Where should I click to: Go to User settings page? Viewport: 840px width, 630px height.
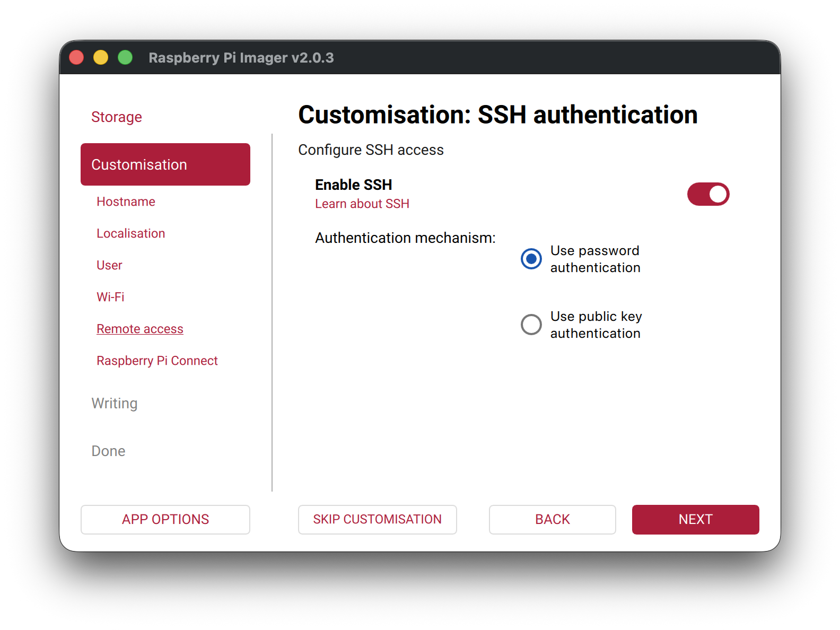click(109, 265)
